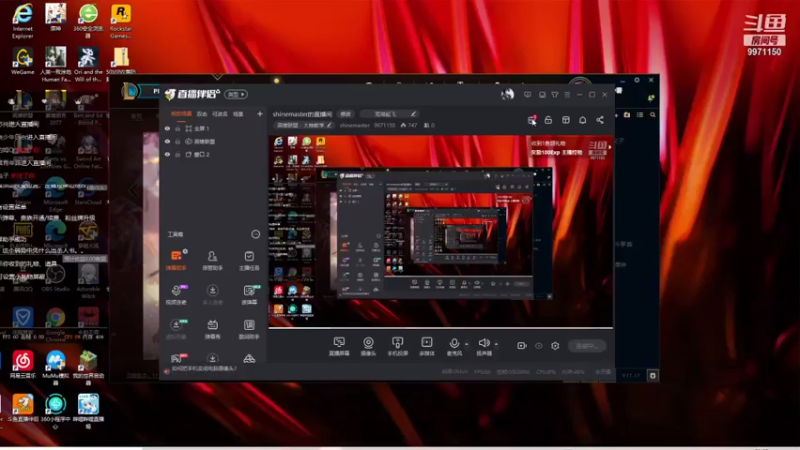Open the box icon above preview
800x450 pixels.
click(x=566, y=120)
